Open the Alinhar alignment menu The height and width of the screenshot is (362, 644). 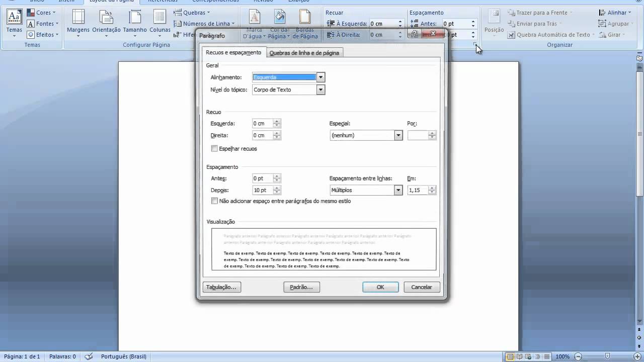click(615, 13)
